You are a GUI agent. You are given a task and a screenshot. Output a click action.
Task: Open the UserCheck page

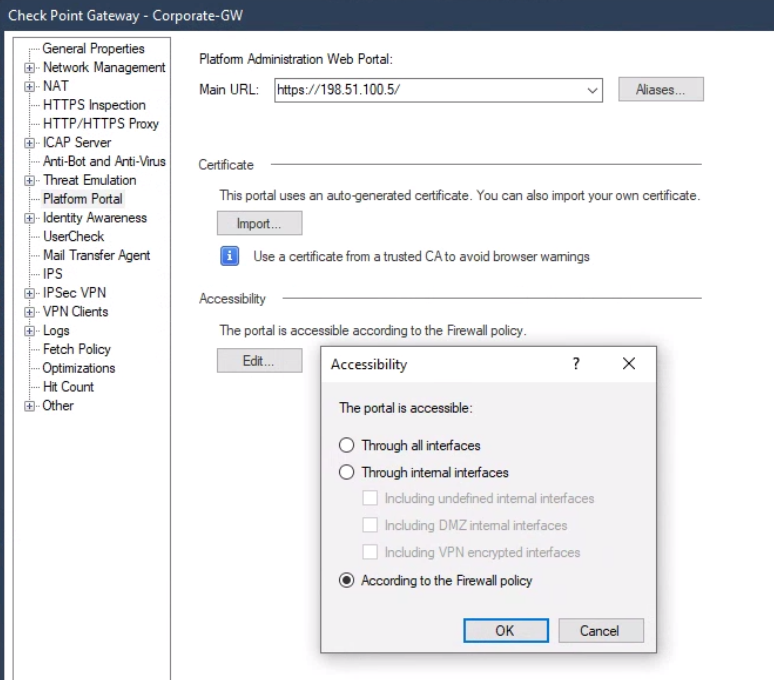click(x=74, y=236)
